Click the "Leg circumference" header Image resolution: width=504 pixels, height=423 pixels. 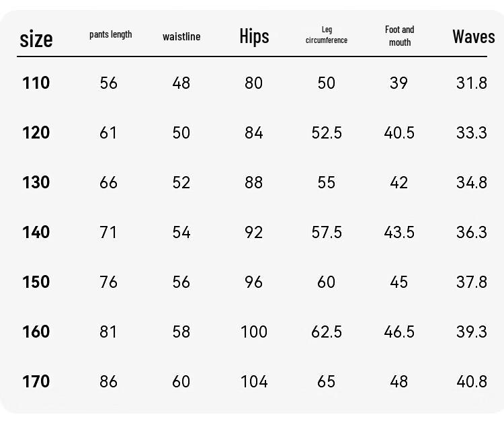(x=327, y=35)
